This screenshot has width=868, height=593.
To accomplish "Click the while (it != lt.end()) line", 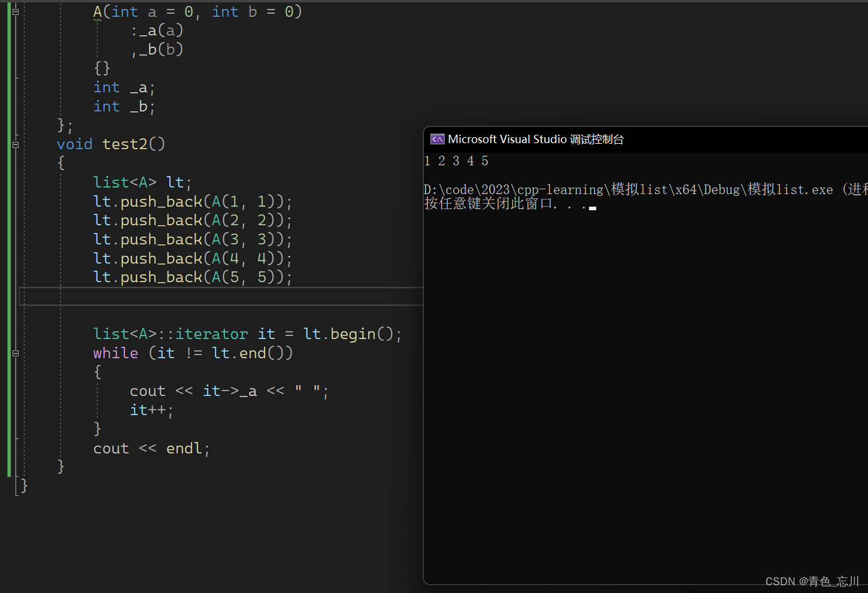I will tap(193, 353).
